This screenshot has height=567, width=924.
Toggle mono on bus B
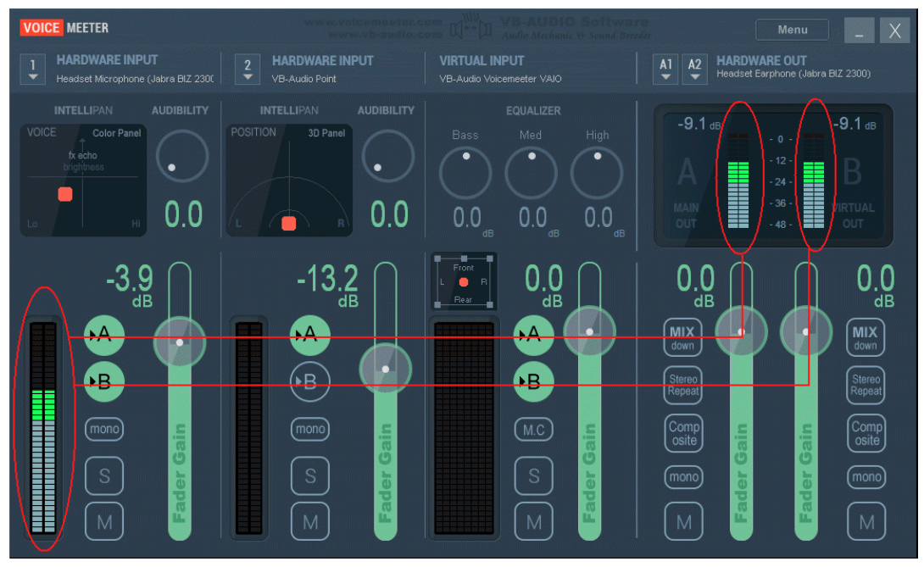[866, 476]
